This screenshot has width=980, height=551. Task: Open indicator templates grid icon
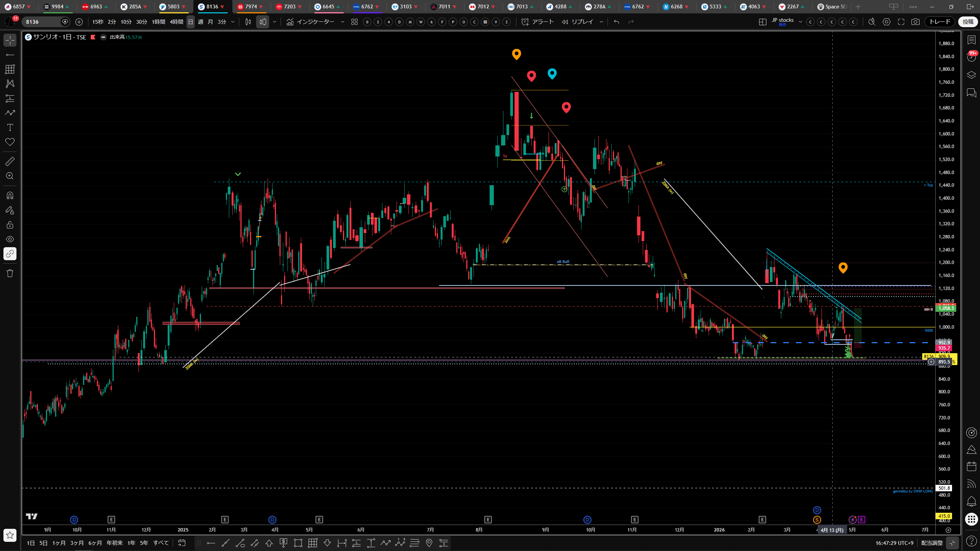354,22
